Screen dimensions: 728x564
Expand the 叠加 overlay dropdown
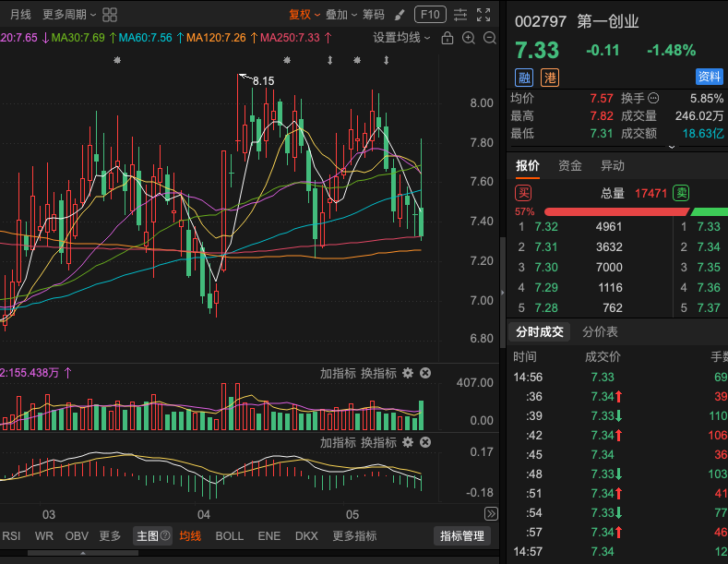(341, 15)
